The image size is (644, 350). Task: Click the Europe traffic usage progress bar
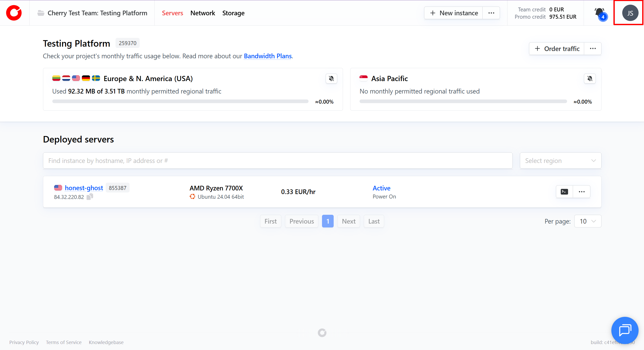tap(180, 102)
